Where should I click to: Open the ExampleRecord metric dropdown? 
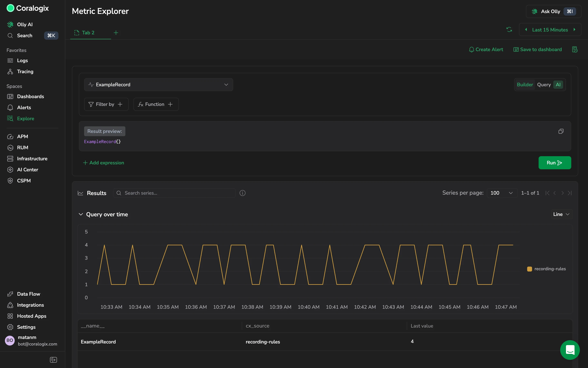pyautogui.click(x=158, y=84)
